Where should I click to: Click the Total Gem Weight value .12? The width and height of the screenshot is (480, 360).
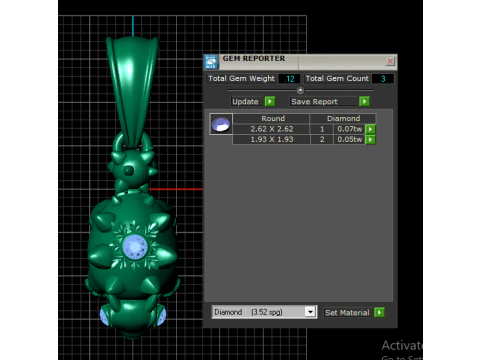pyautogui.click(x=290, y=79)
